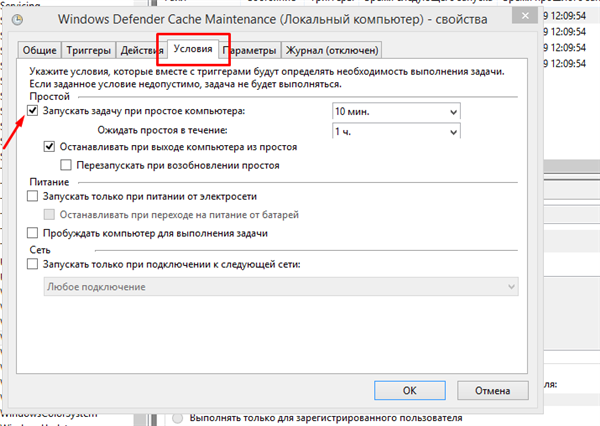Viewport: 600px width, 426px height.
Task: Click the Простой section heading
Action: [49, 96]
